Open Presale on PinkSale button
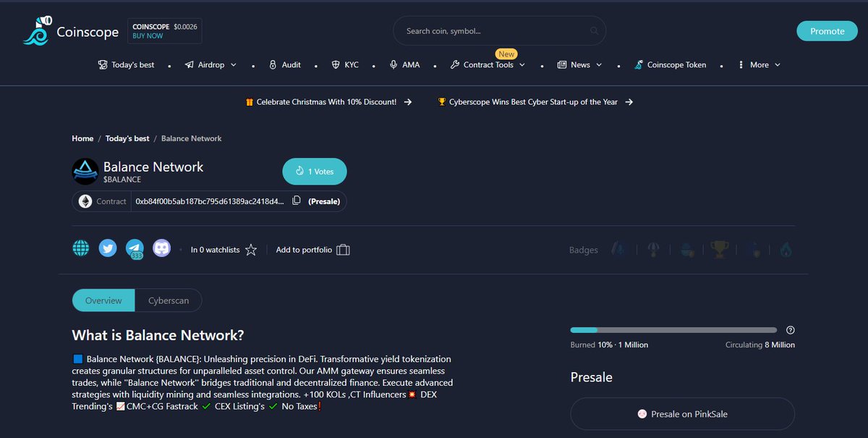This screenshot has width=868, height=438. click(x=683, y=414)
